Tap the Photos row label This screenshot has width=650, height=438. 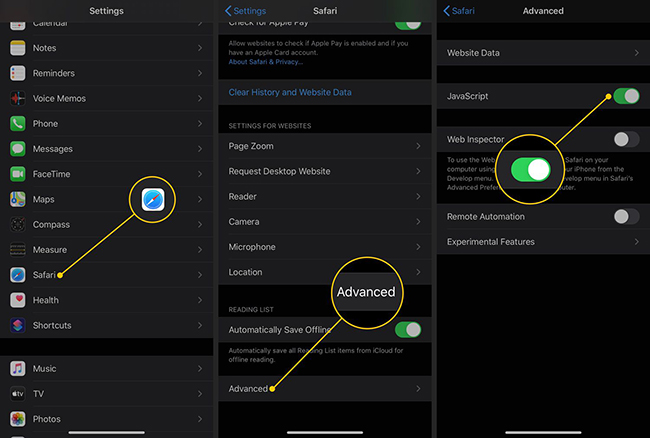point(46,419)
